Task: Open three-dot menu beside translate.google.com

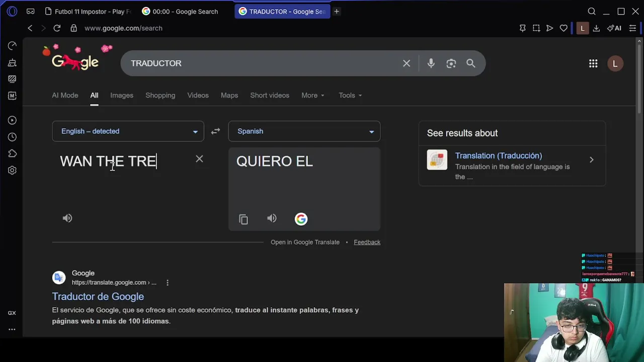Action: [168, 283]
